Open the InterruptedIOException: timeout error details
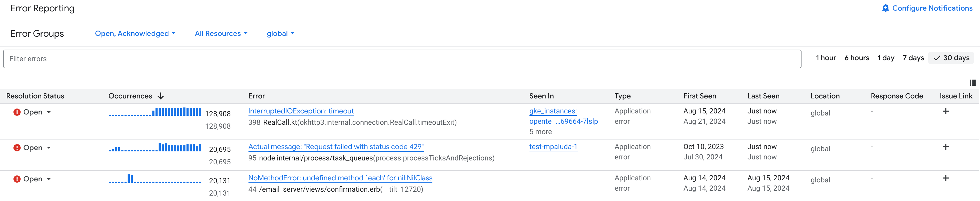 pyautogui.click(x=301, y=111)
